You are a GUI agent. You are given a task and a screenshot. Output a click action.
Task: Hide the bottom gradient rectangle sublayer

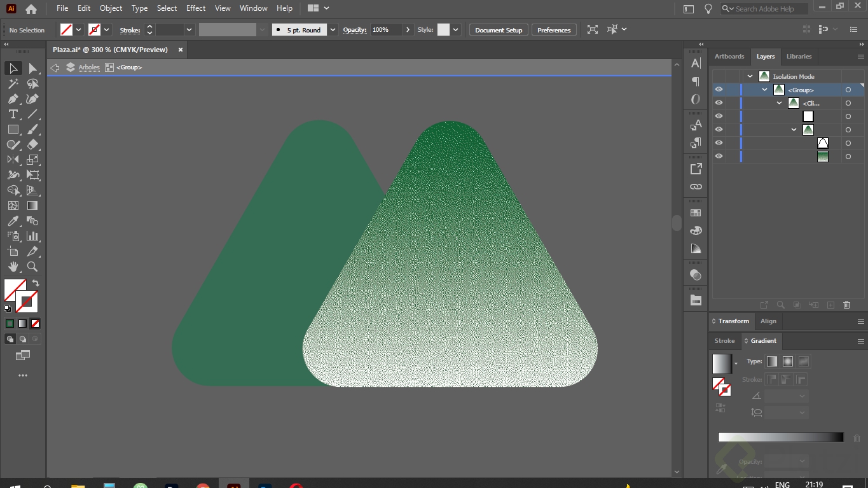coord(719,157)
